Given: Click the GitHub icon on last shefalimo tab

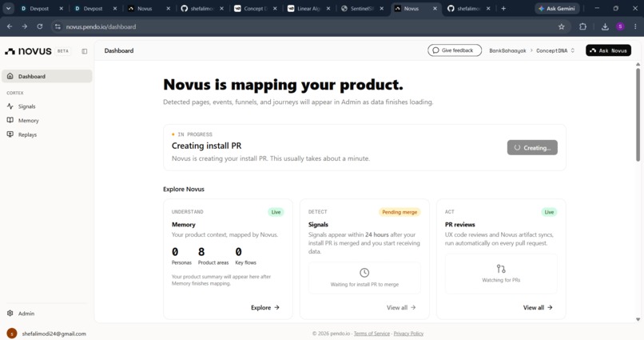Looking at the screenshot, I should (x=451, y=8).
